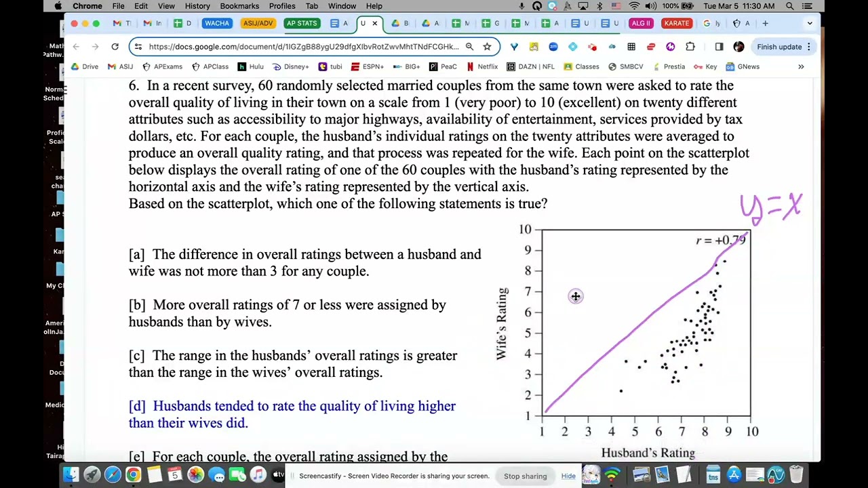
Task: Open the Chrome profile avatar
Action: (x=738, y=47)
